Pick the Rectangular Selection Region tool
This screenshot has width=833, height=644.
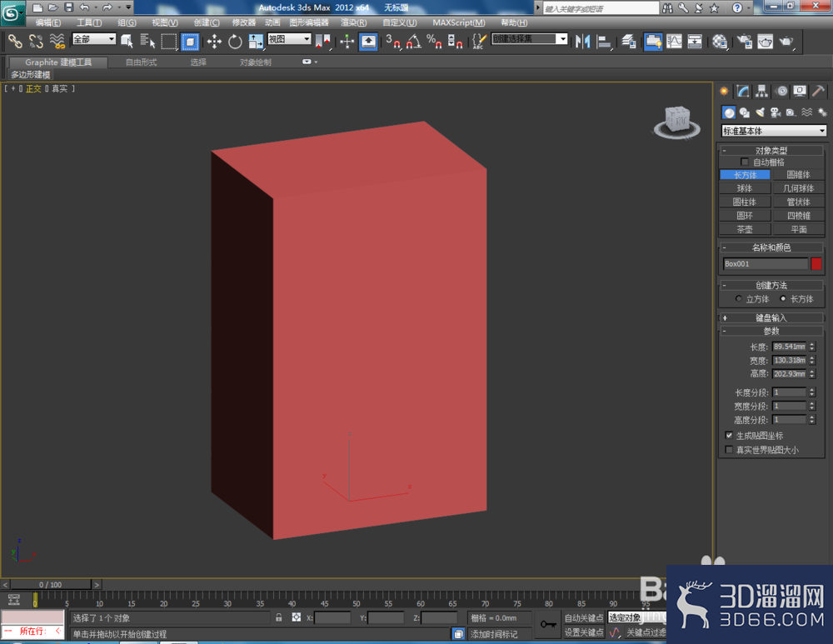coord(169,42)
